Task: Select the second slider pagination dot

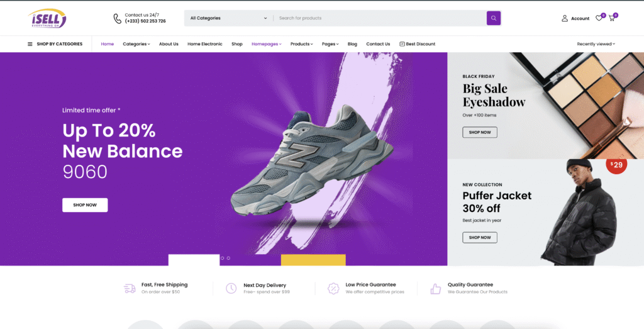Action: [222, 258]
